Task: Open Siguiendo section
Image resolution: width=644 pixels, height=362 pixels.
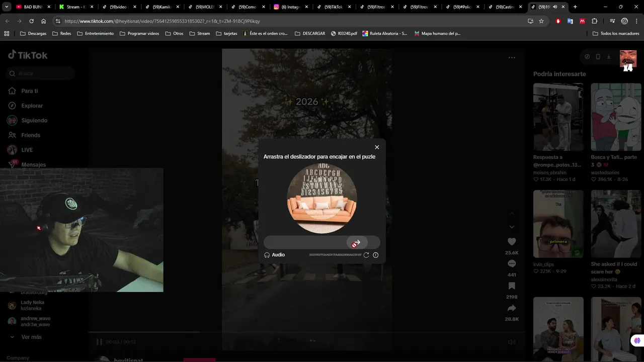Action: tap(28, 120)
